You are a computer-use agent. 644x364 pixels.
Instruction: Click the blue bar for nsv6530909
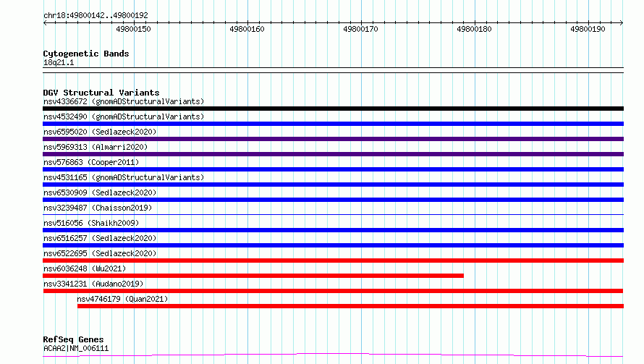tap(333, 200)
